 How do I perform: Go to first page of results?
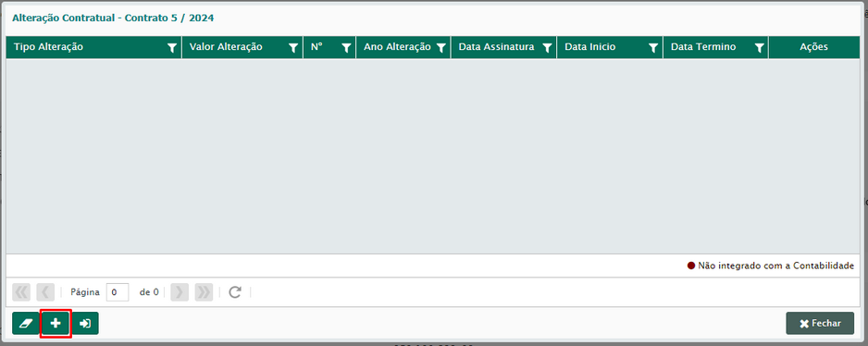pos(21,291)
